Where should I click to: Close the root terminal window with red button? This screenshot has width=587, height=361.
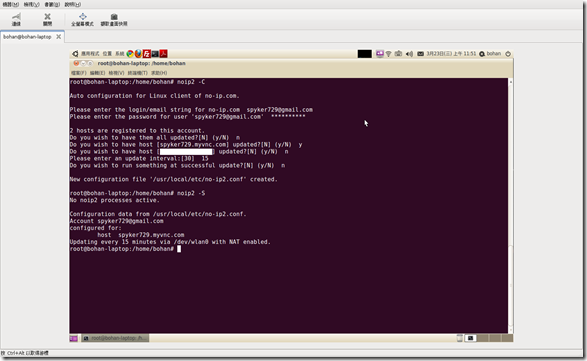tap(76, 63)
